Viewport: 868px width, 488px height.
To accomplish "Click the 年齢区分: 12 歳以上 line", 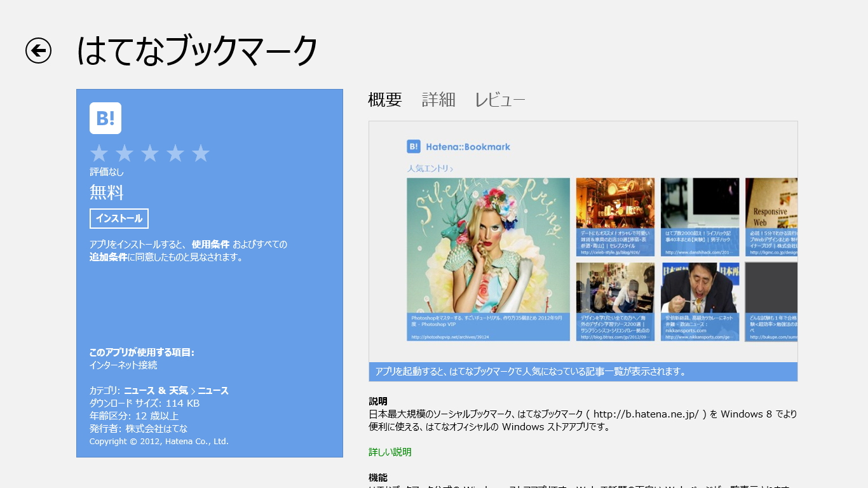I will tap(134, 416).
